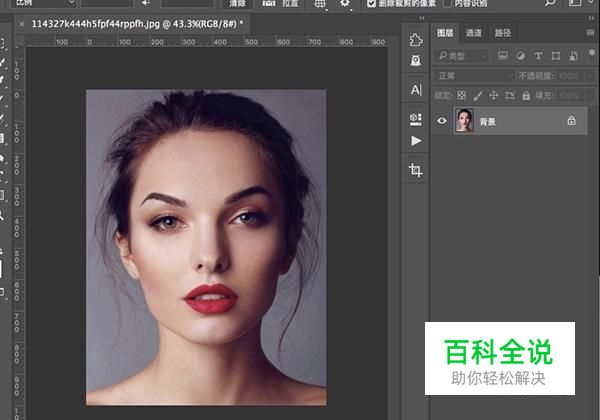Viewport: 600px width, 420px height.
Task: Enable the 内容识别 checkbox
Action: (x=447, y=4)
